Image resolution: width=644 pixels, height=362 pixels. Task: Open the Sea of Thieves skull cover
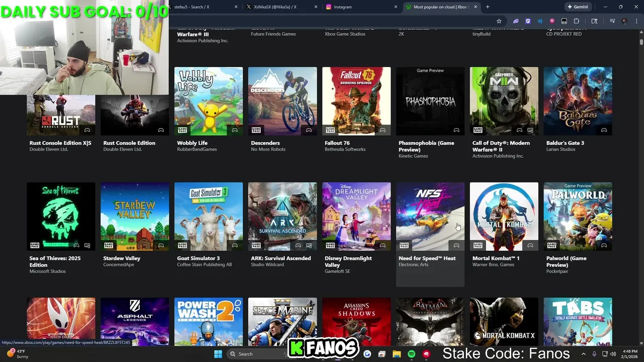click(61, 216)
